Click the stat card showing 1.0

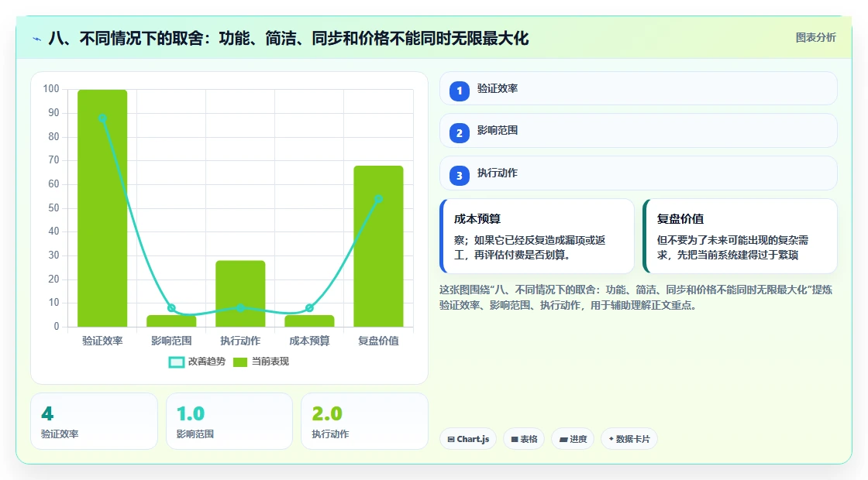pos(229,421)
